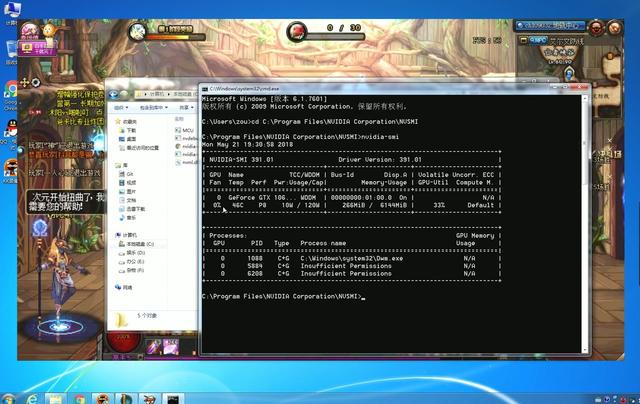Image resolution: width=640 pixels, height=404 pixels.
Task: Open the 图片 Pictures library
Action: [x=127, y=191]
